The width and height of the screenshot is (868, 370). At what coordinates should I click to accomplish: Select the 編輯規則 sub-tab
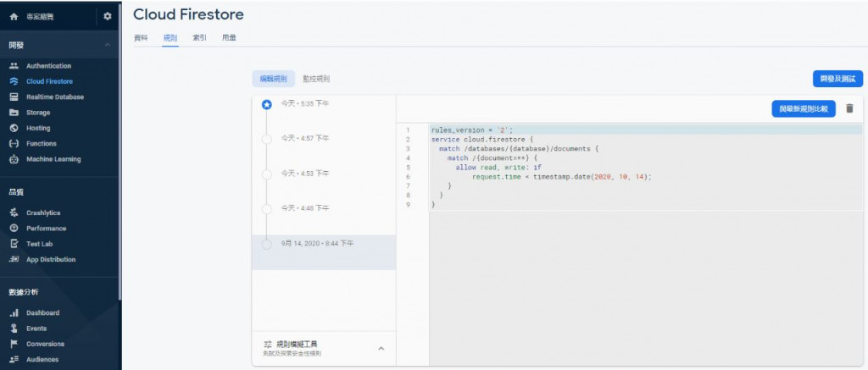274,79
